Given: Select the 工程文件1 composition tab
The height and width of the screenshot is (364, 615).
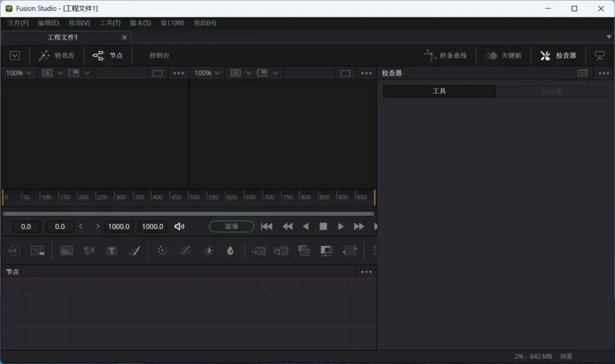Looking at the screenshot, I should [x=62, y=37].
